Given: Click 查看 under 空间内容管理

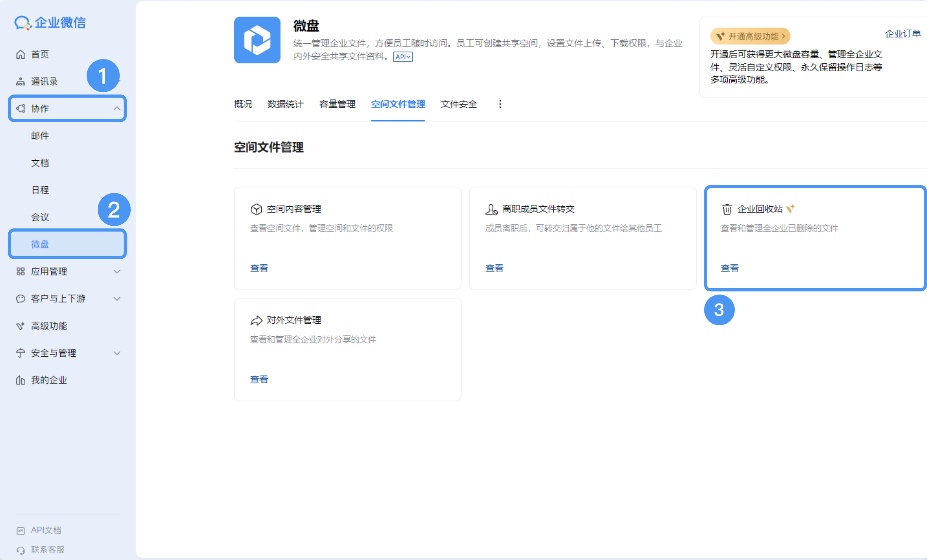Looking at the screenshot, I should 259,268.
